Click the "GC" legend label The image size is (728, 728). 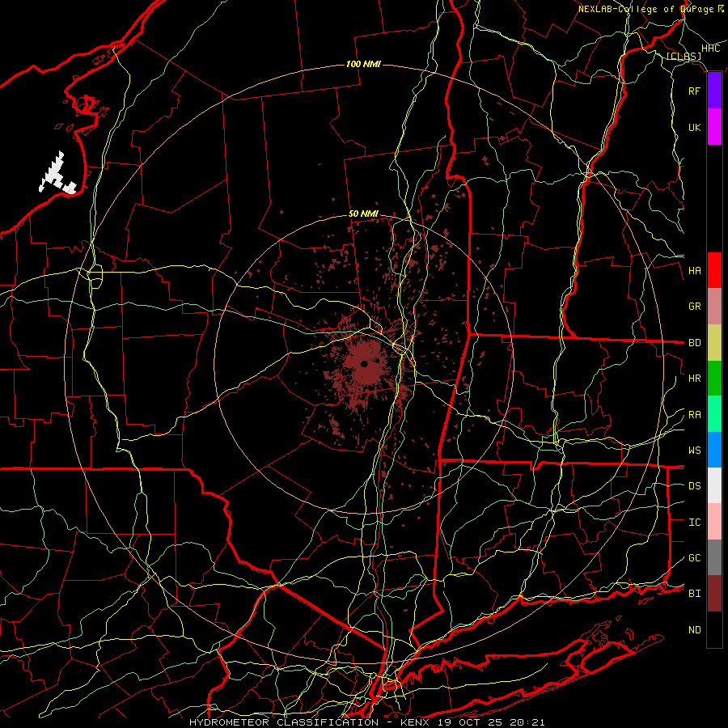(x=694, y=558)
